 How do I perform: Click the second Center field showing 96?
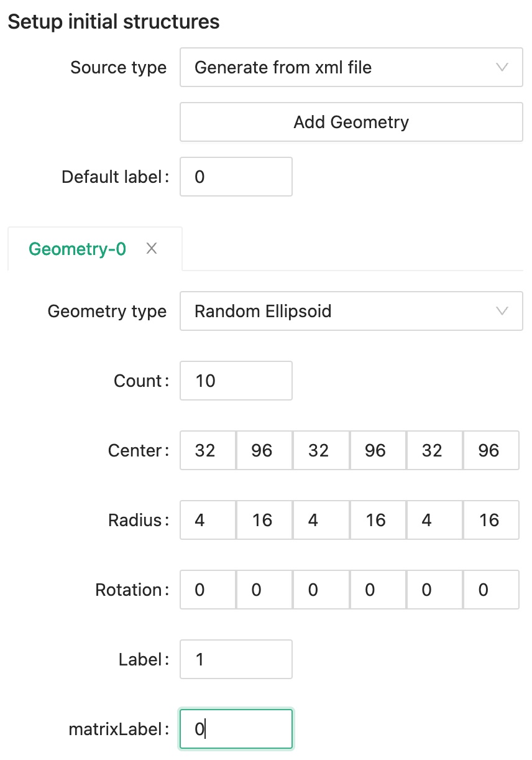coord(264,450)
